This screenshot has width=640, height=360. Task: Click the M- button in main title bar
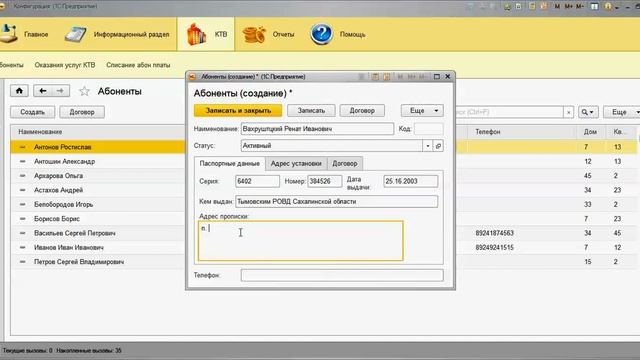(x=580, y=7)
